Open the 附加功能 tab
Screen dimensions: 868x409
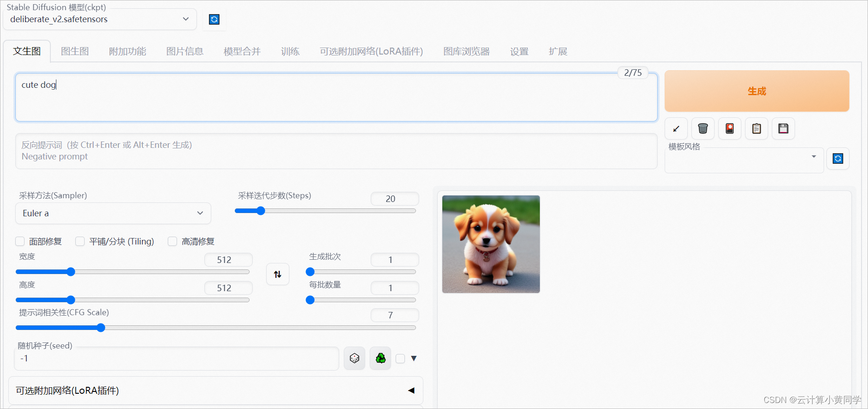128,51
